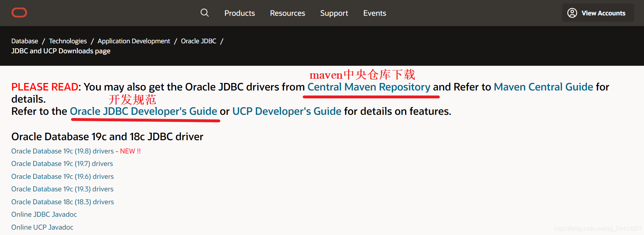Open Oracle Database 19c (19.7) drivers
Viewport: 644px width, 235px height.
click(x=62, y=164)
